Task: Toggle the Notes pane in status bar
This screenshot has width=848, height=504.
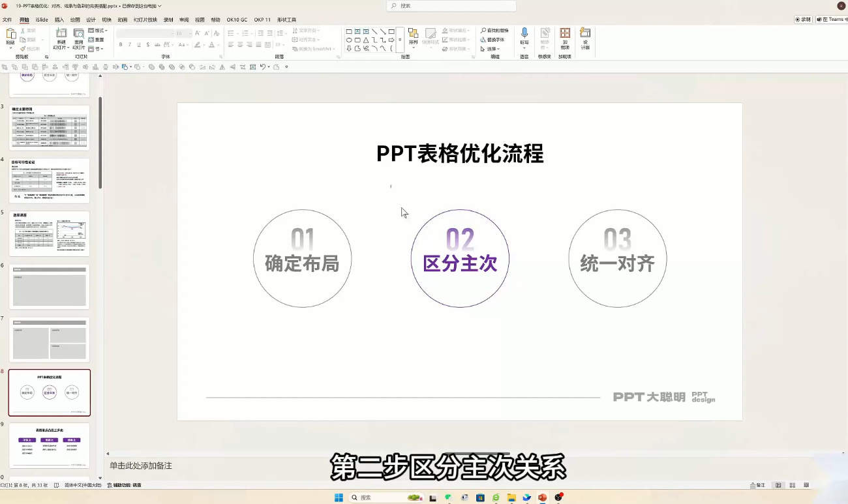Action: [x=758, y=485]
